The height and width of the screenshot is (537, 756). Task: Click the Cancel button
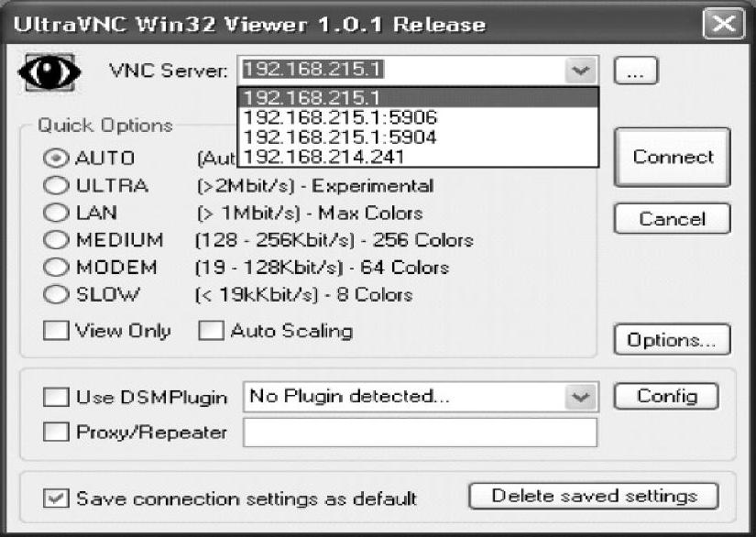672,219
